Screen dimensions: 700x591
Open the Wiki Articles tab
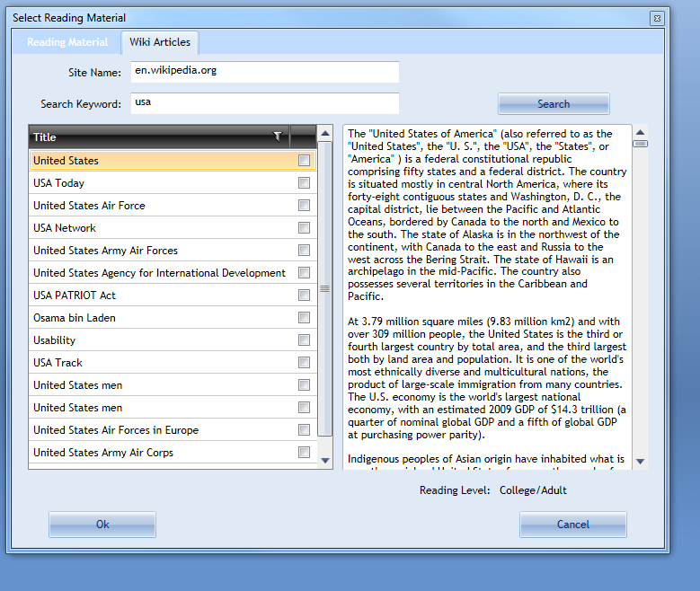click(160, 42)
